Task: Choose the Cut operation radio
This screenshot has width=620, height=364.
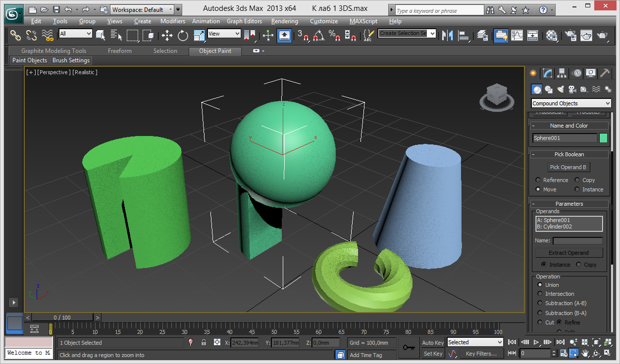Action: (x=546, y=322)
